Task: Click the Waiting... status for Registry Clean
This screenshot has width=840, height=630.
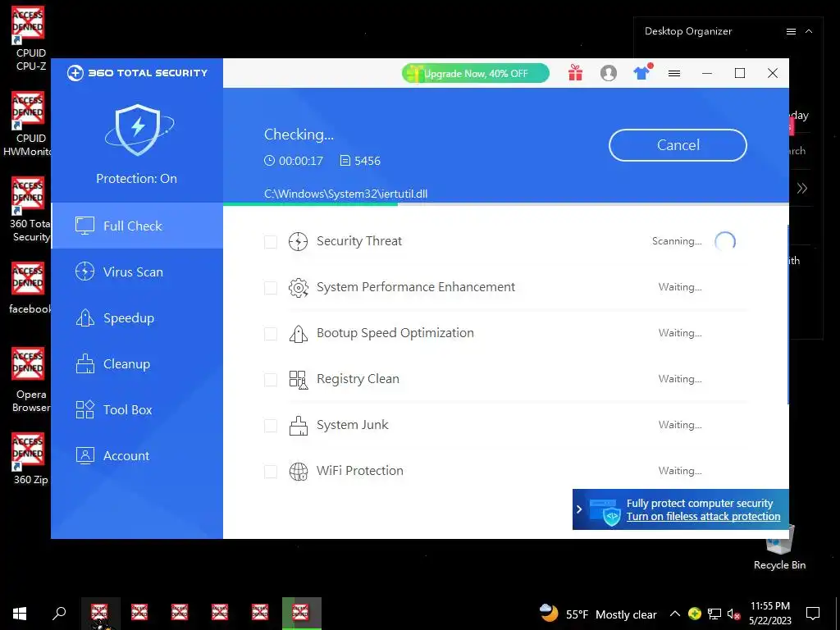Action: click(x=680, y=379)
